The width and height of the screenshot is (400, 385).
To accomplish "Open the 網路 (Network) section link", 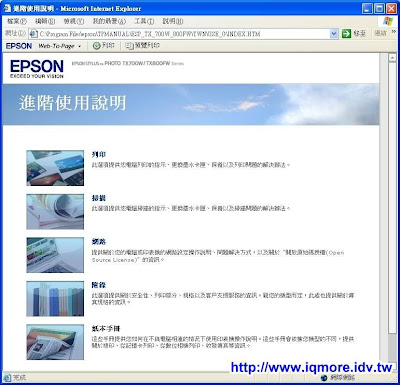I will coord(99,241).
